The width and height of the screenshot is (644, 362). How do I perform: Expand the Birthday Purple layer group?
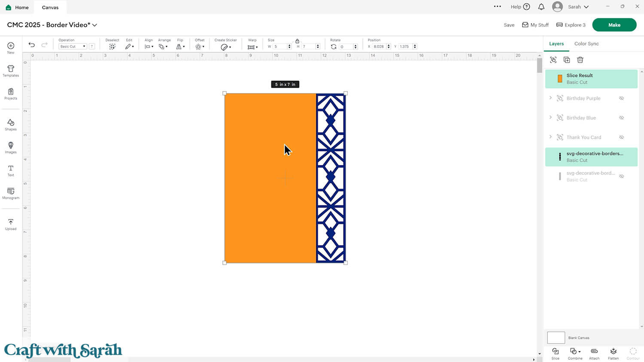point(550,98)
